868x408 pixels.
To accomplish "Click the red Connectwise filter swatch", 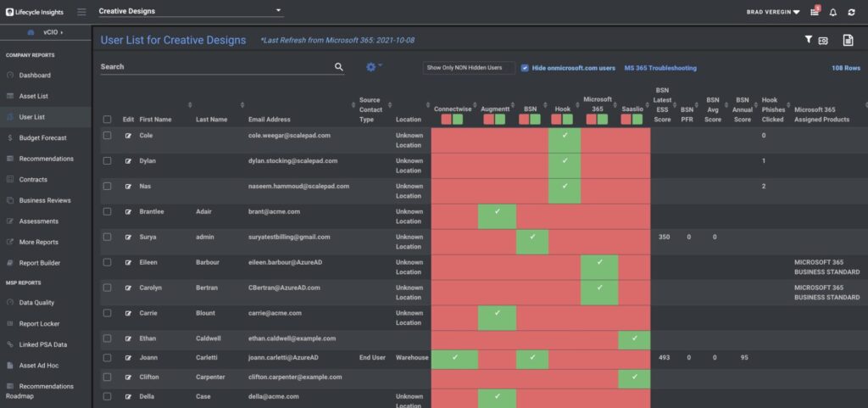I will [x=447, y=120].
